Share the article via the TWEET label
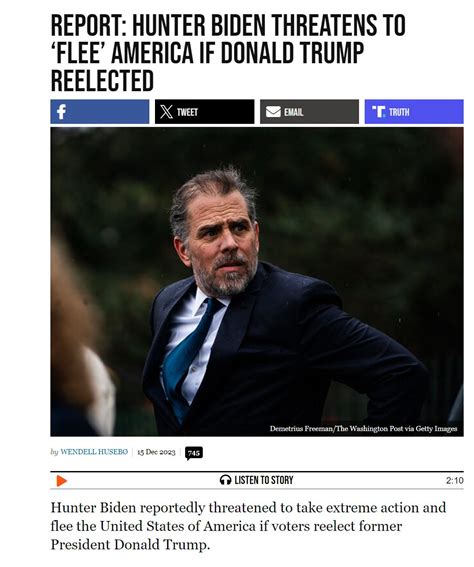474x567 pixels. pyautogui.click(x=187, y=112)
